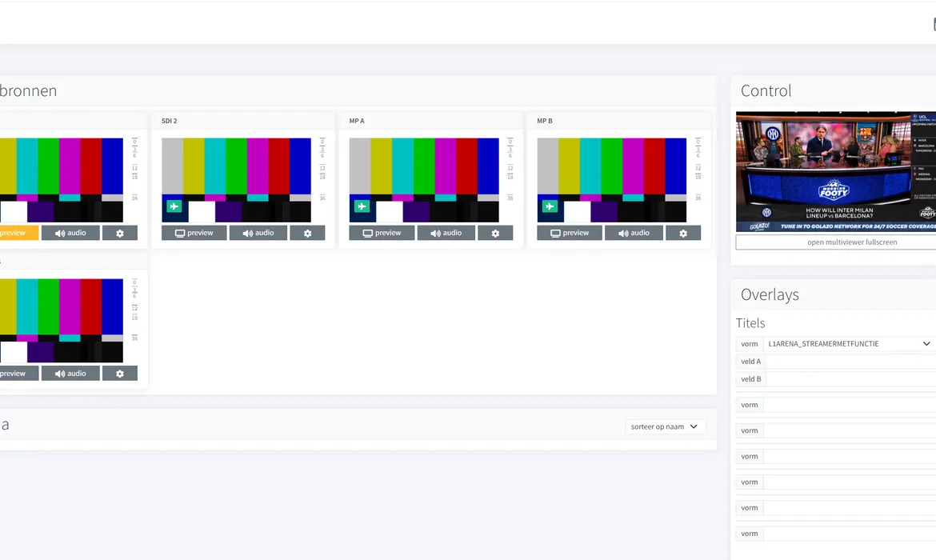Click the multiviewer video thumbnail in Control
Screen dimensions: 936x560
pyautogui.click(x=836, y=172)
